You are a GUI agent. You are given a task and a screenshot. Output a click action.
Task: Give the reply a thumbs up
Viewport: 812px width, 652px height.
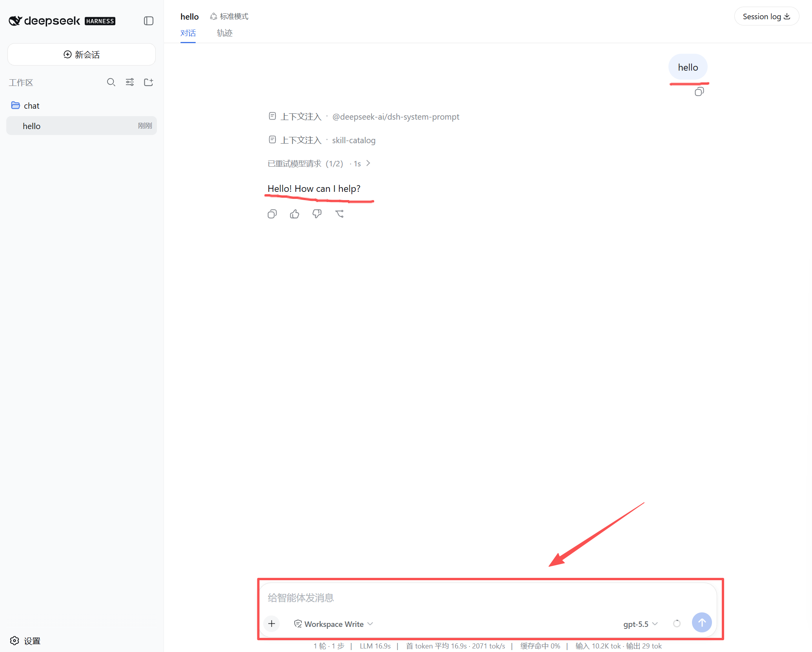(295, 214)
